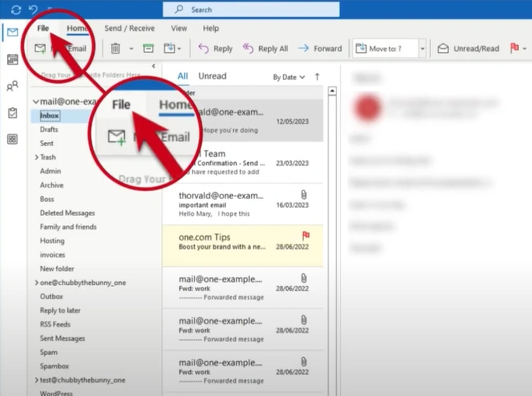
Task: Click Move to: ? quick step
Action: coord(386,48)
